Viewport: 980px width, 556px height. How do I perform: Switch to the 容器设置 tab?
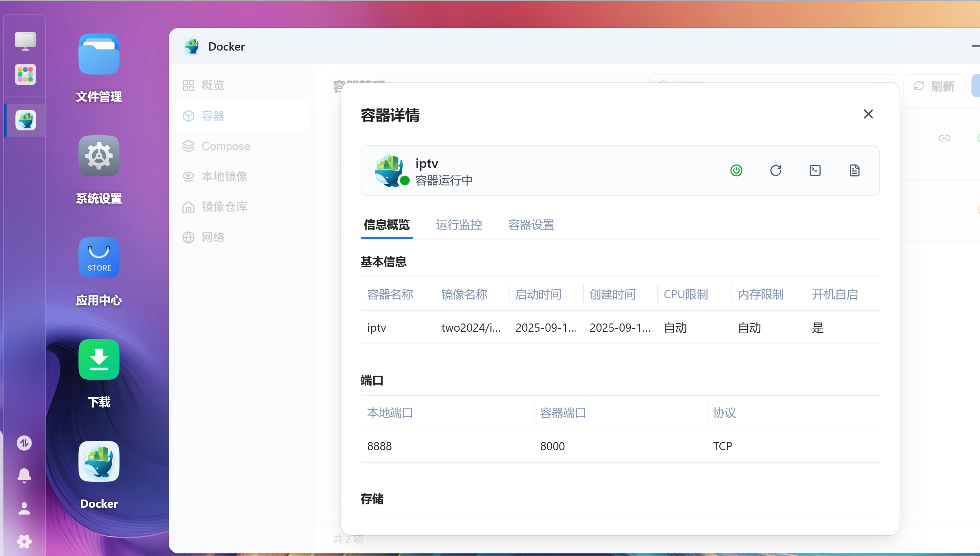coord(531,225)
